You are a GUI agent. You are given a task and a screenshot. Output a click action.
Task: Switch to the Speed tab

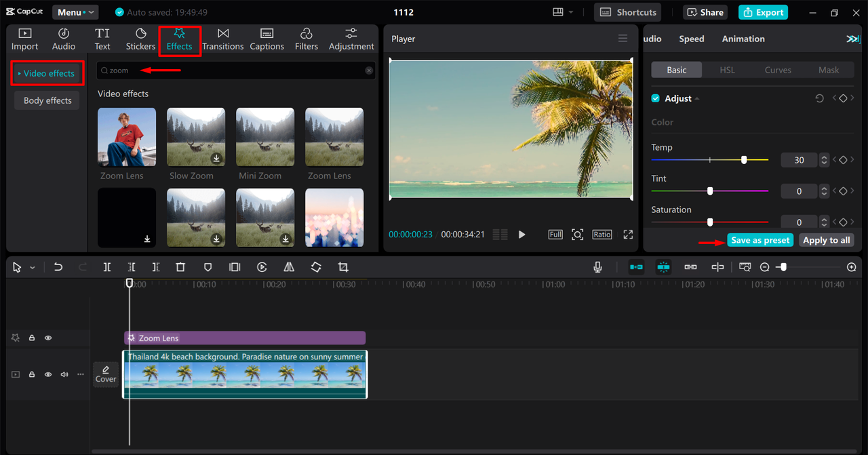(x=692, y=39)
